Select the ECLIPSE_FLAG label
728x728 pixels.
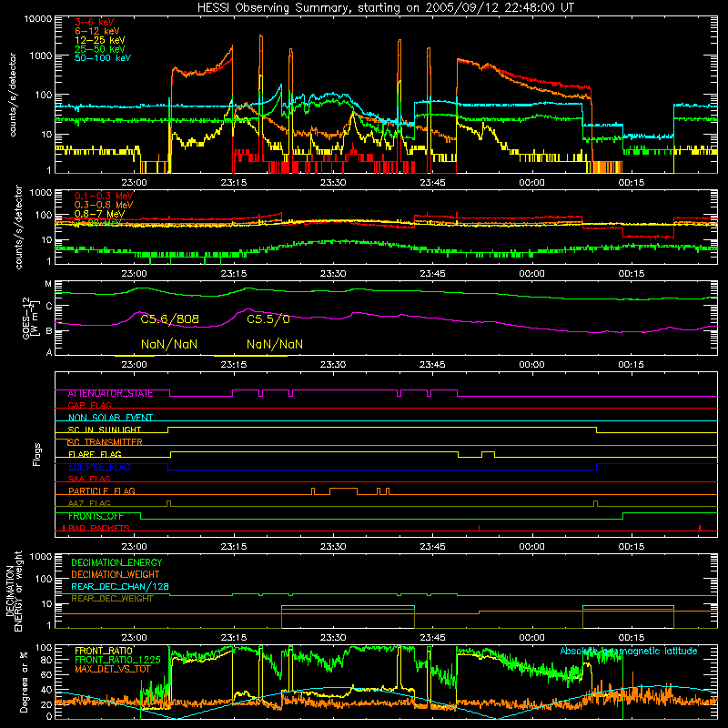click(x=99, y=467)
